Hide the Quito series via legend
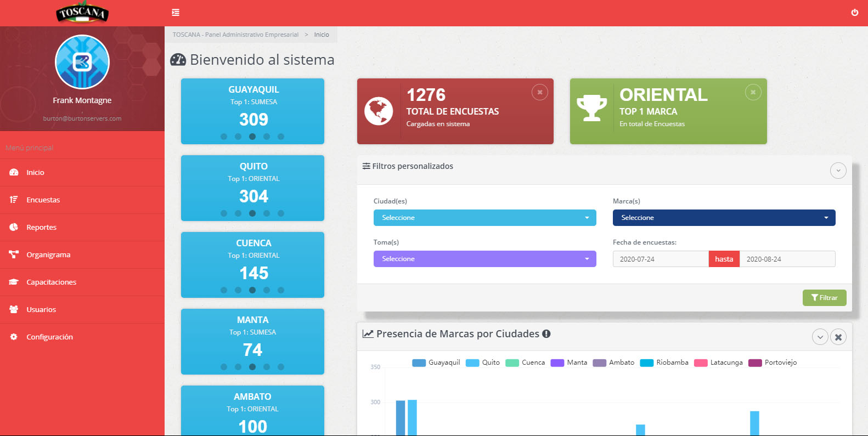The height and width of the screenshot is (436, 868). (x=483, y=363)
